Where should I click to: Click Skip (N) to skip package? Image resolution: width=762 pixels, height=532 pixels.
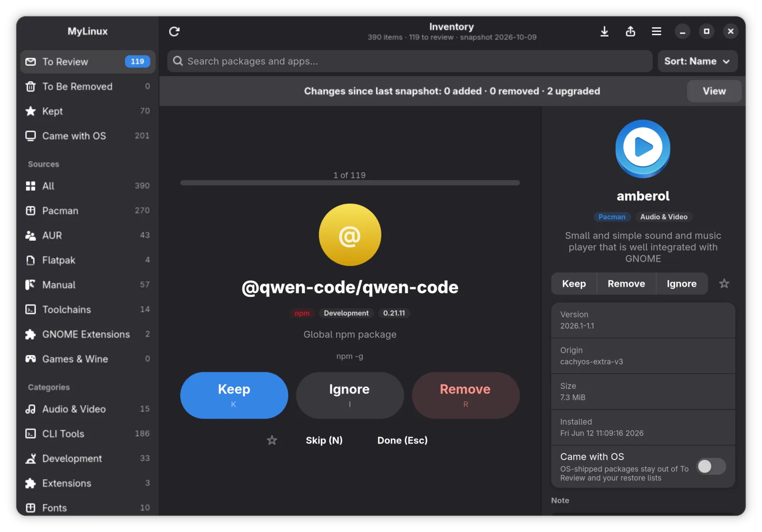[x=324, y=441]
